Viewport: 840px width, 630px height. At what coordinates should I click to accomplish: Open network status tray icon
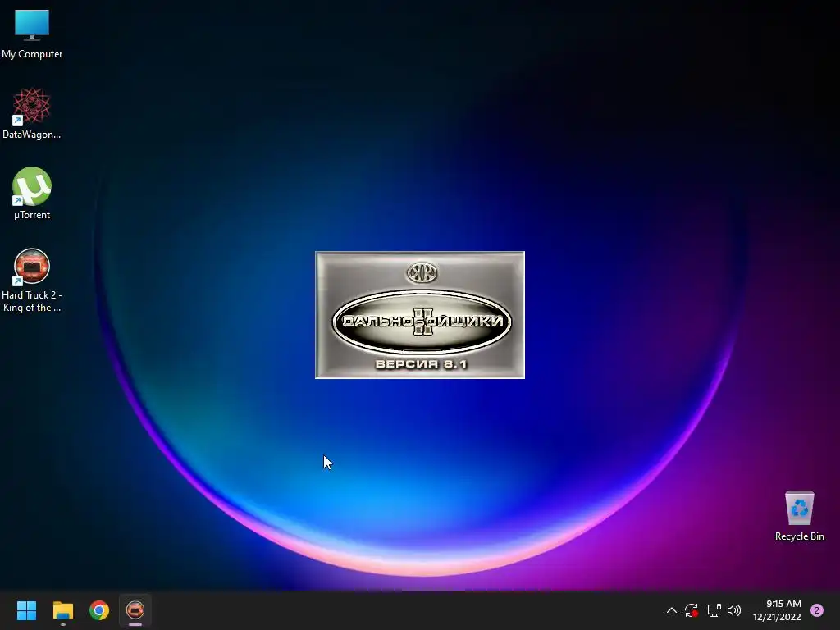pos(714,610)
